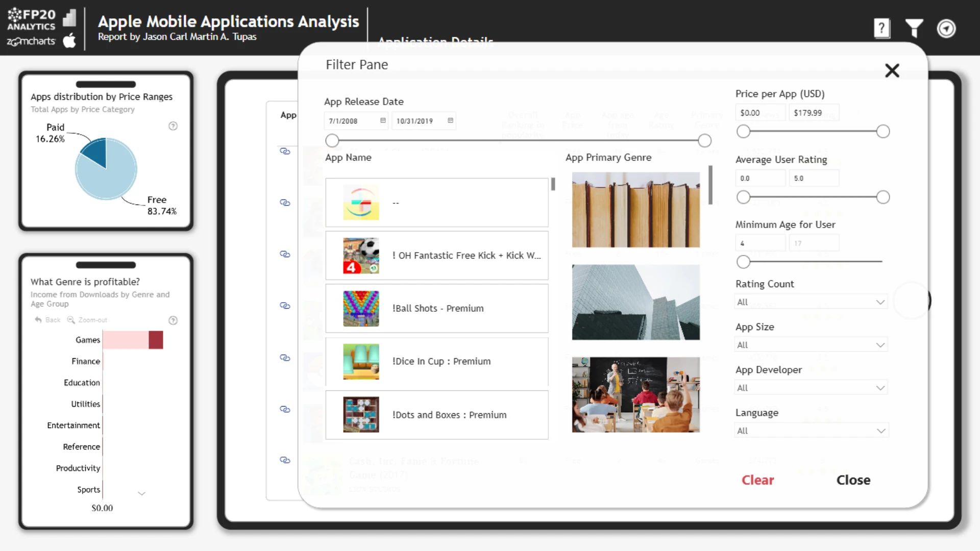Click Zoom-out icon in profitable genre chart
Screen dimensions: 980x551
click(x=71, y=320)
